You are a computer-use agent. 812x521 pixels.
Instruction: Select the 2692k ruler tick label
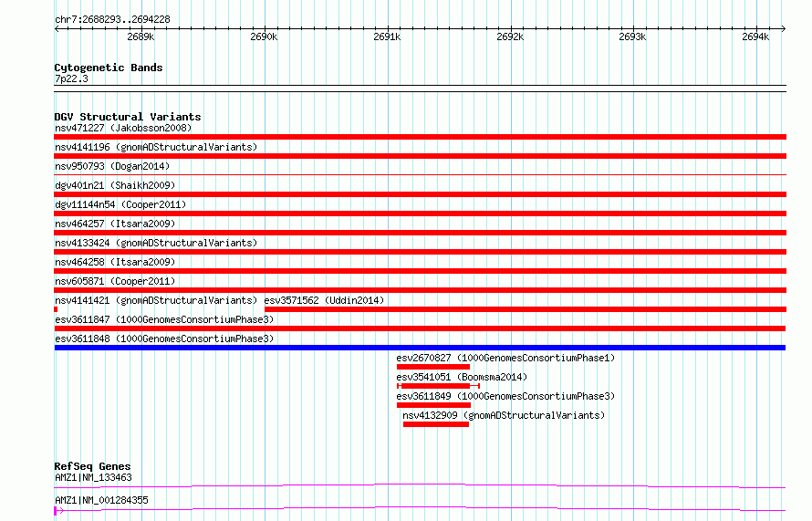coord(510,36)
